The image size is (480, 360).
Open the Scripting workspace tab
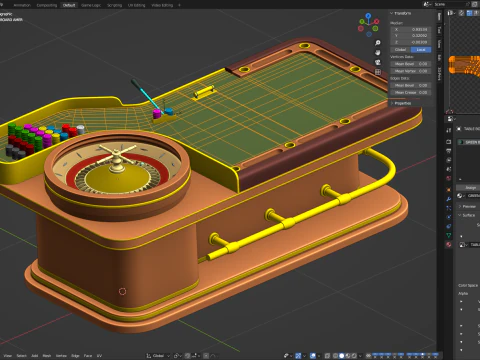pos(114,5)
